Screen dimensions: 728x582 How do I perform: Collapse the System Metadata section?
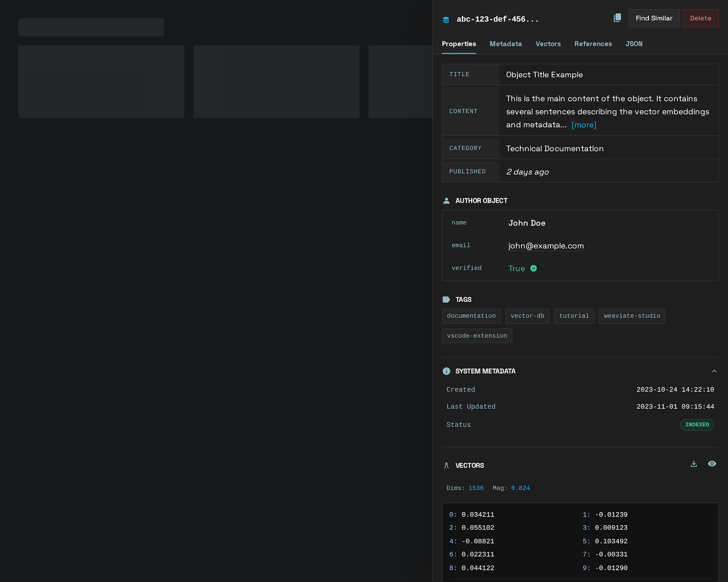tap(714, 371)
